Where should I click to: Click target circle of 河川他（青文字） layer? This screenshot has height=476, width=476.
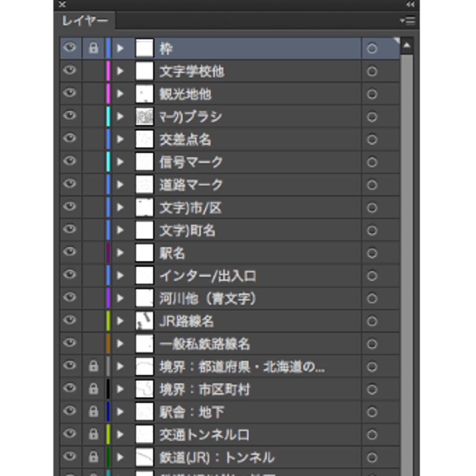372,299
